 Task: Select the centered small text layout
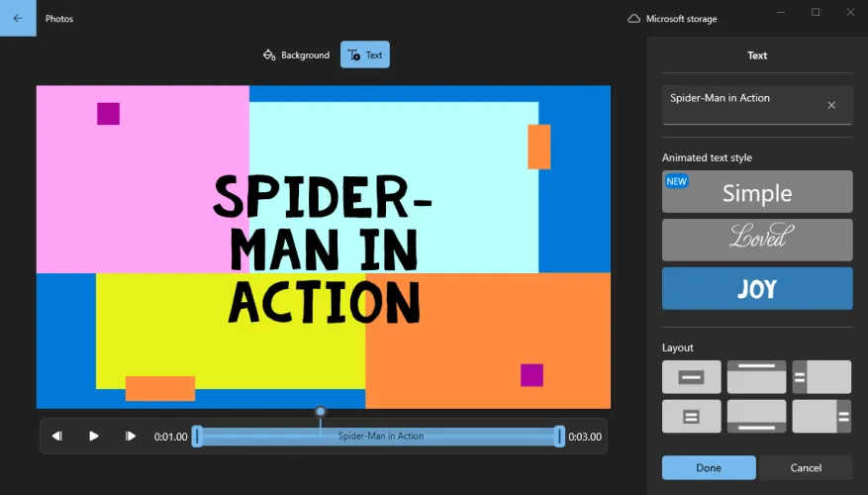pos(692,416)
